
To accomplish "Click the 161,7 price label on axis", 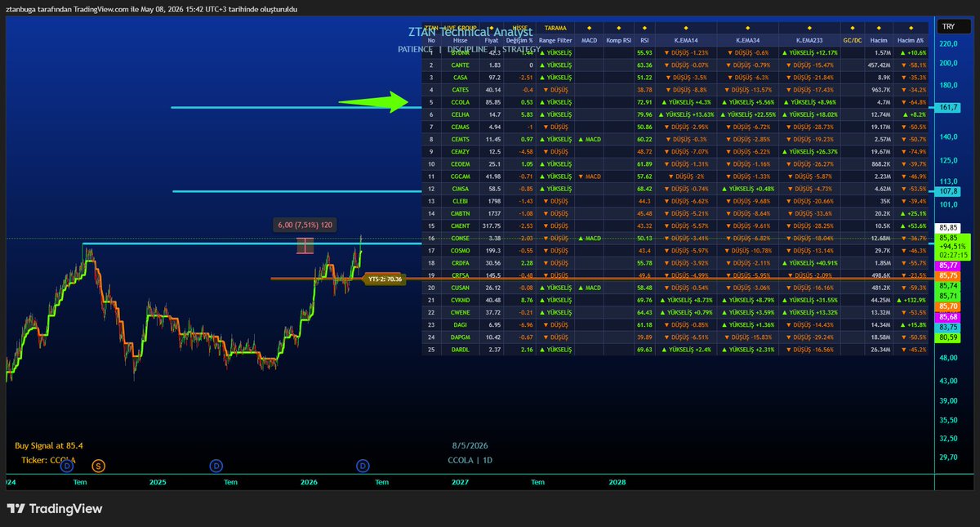I will [x=948, y=107].
